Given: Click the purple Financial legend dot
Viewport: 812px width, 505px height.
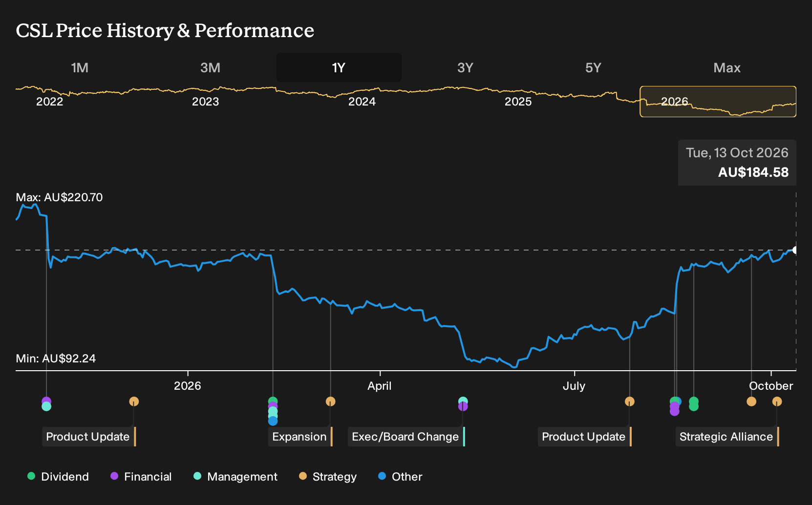Looking at the screenshot, I should tap(114, 476).
